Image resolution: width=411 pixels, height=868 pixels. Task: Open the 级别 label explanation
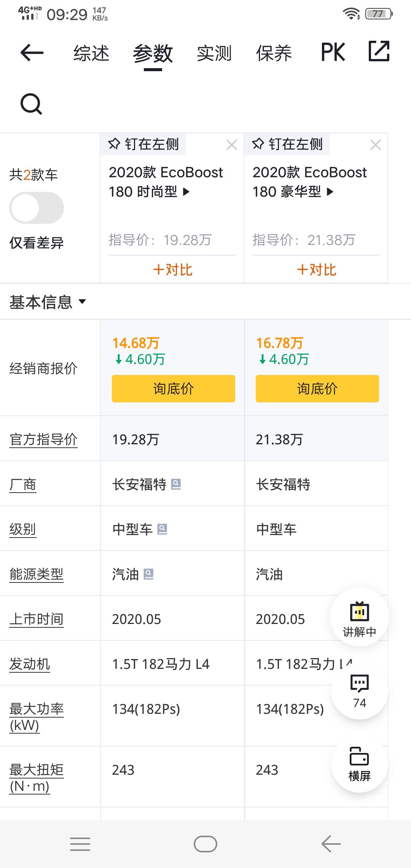(23, 529)
